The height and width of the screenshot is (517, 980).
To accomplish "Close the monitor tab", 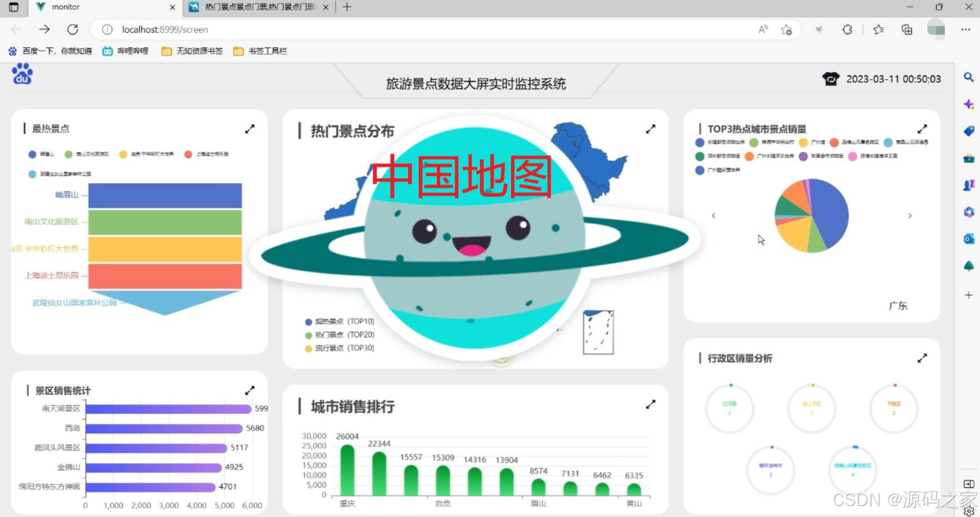I will (172, 8).
